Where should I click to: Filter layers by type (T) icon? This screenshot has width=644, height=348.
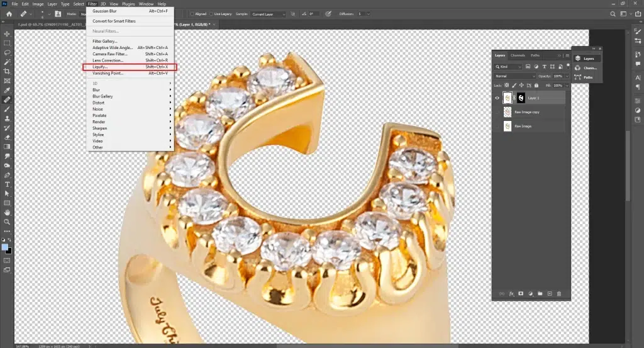(x=544, y=67)
